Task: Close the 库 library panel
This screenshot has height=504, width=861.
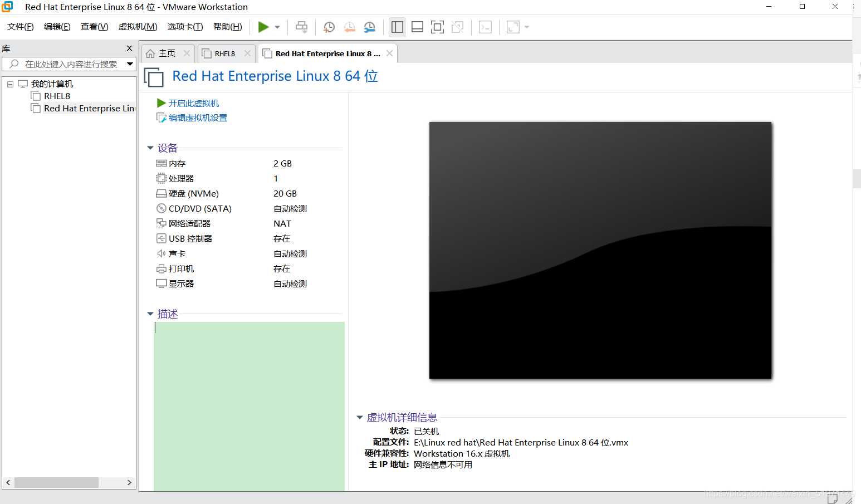Action: [130, 48]
